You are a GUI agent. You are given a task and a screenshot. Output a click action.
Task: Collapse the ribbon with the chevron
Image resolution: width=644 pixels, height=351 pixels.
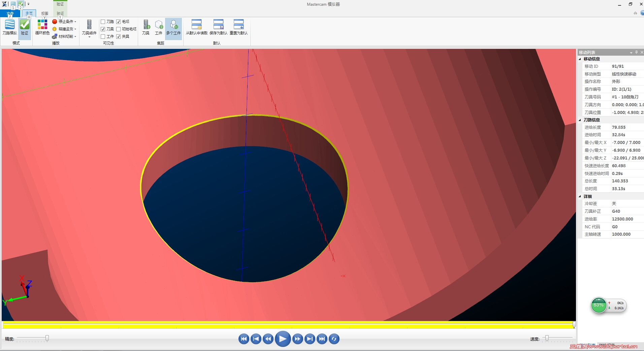(635, 13)
